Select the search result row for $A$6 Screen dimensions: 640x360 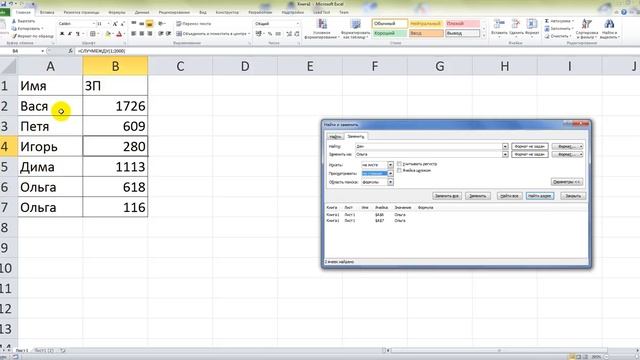coord(456,214)
